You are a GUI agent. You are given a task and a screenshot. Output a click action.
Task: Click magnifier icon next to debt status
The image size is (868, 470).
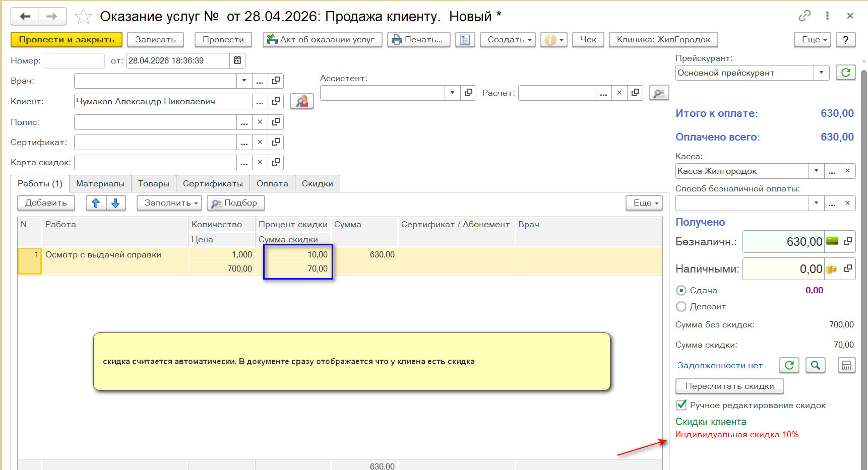[x=815, y=365]
